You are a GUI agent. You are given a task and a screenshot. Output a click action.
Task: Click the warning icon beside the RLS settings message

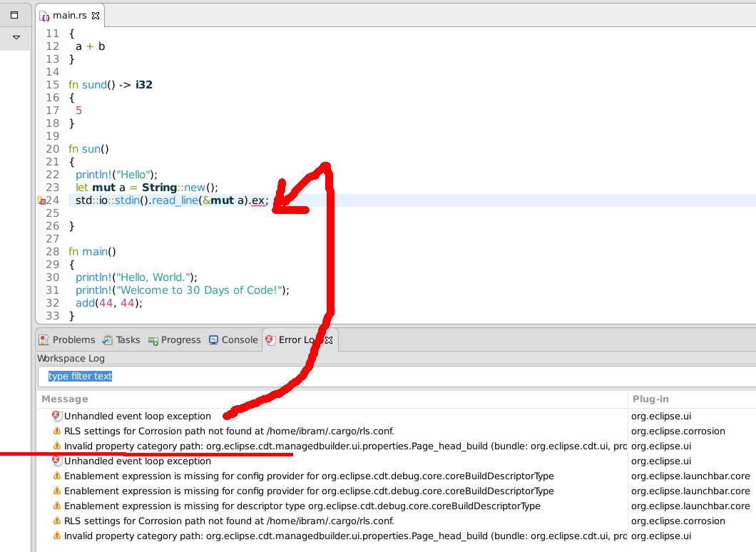(x=56, y=431)
